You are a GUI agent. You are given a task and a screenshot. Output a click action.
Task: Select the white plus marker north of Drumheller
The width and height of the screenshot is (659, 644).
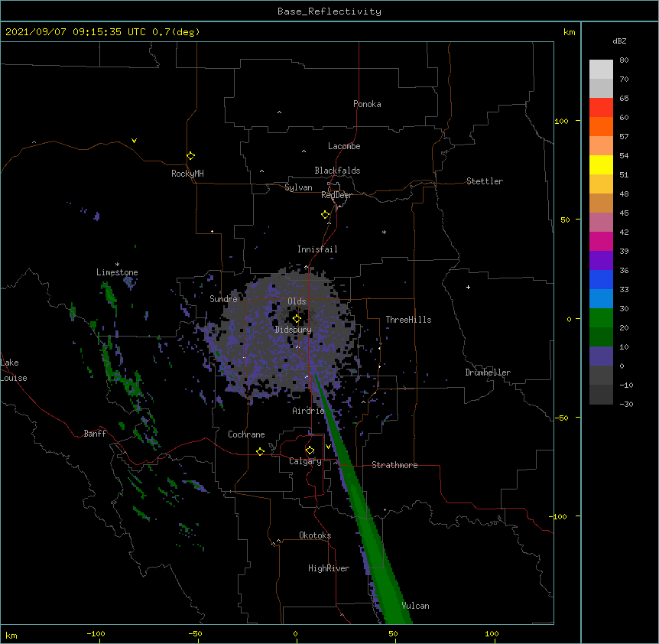click(x=468, y=287)
